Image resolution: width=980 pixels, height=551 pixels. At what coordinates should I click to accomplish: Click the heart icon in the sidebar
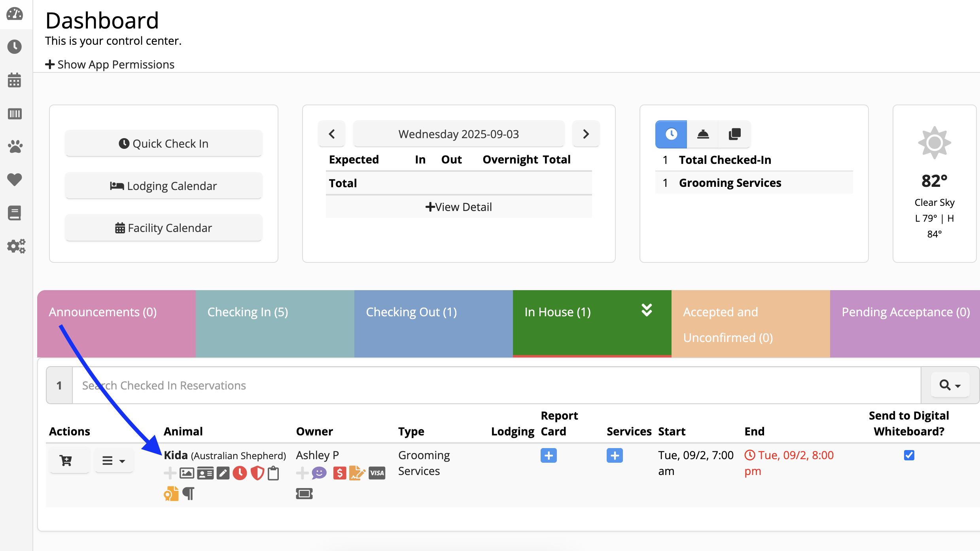click(15, 180)
